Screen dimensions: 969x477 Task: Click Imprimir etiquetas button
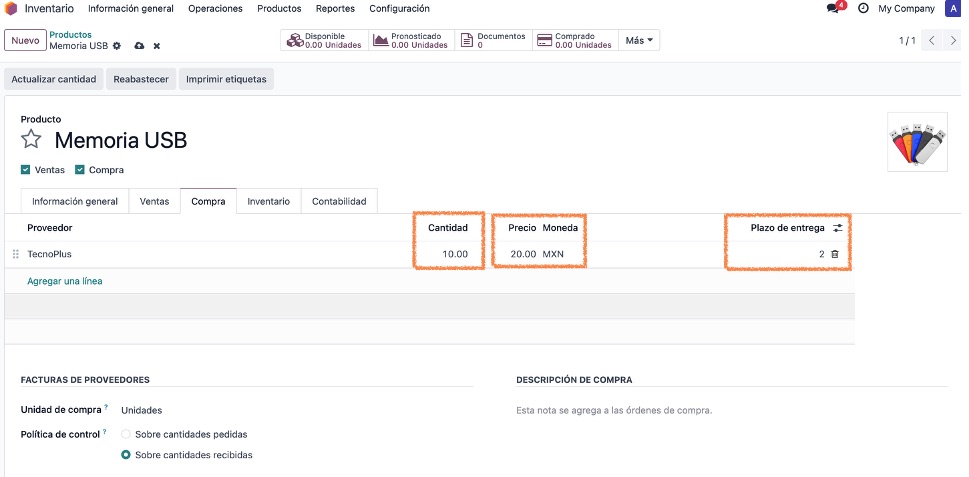click(226, 79)
